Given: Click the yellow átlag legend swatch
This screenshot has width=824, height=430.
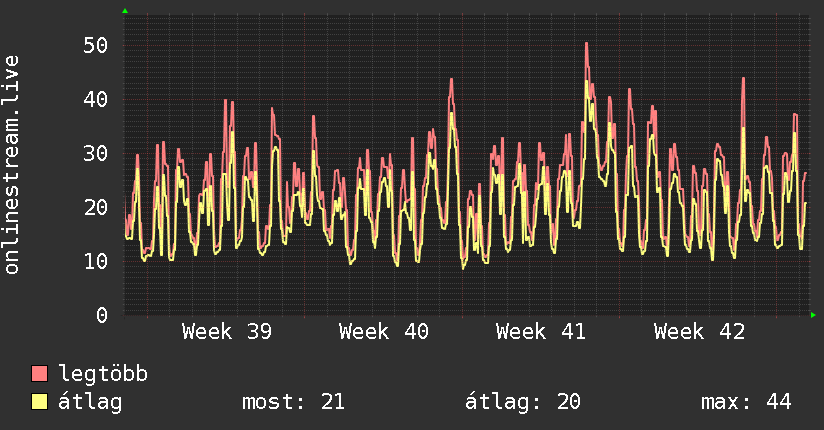Looking at the screenshot, I should [x=39, y=401].
